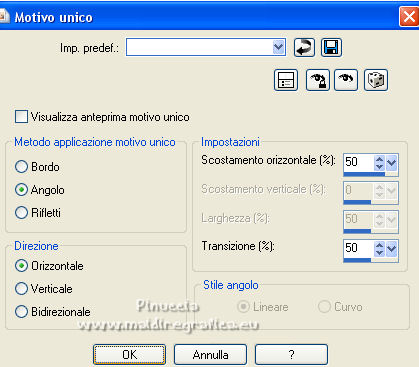The image size is (419, 367).
Task: Click the proof eye icon
Action: coord(346,80)
